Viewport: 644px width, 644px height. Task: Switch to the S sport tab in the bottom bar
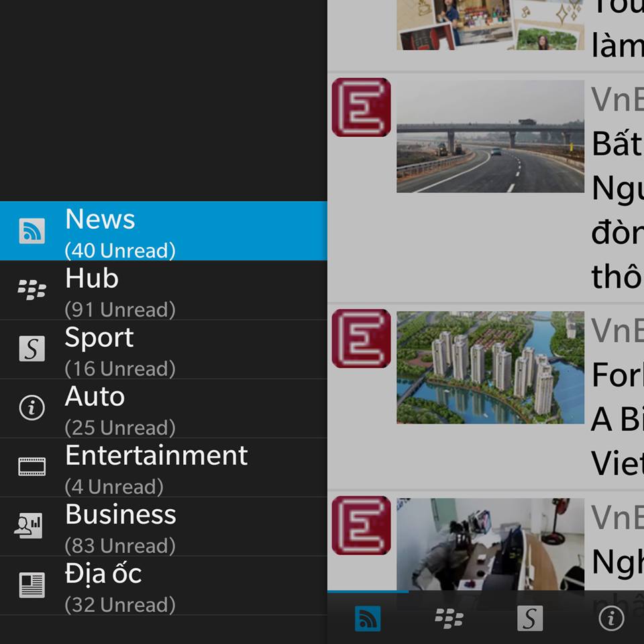530,618
